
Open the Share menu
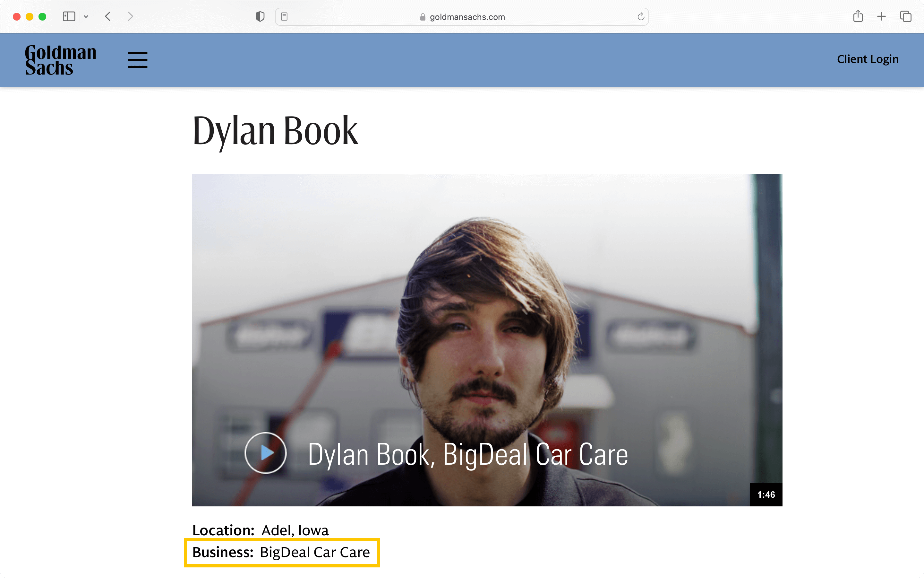pos(858,16)
